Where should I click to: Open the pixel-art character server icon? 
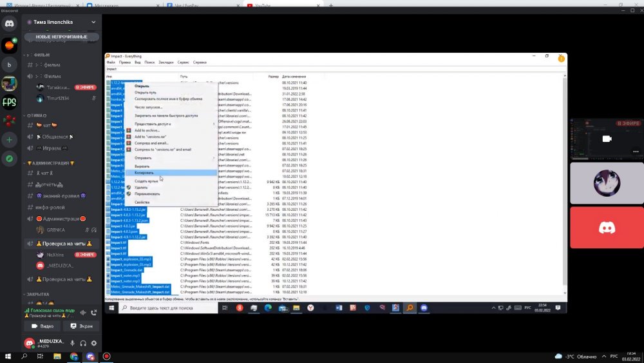9,83
